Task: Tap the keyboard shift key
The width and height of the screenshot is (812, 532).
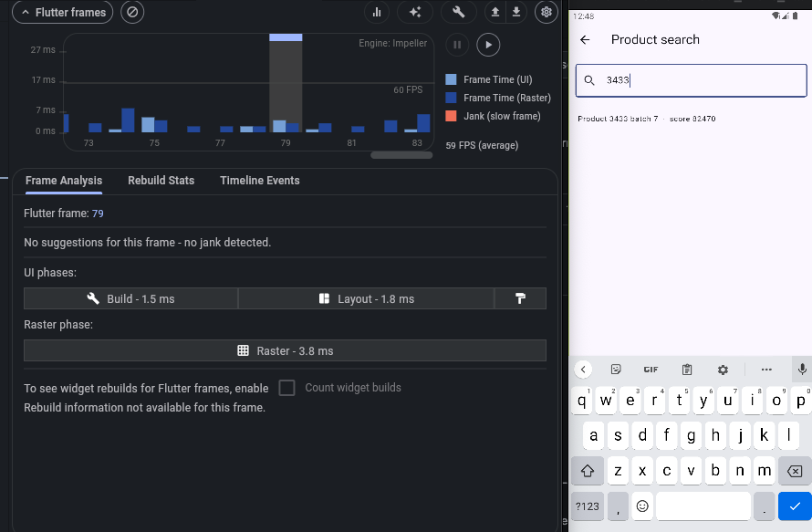Action: tap(588, 471)
